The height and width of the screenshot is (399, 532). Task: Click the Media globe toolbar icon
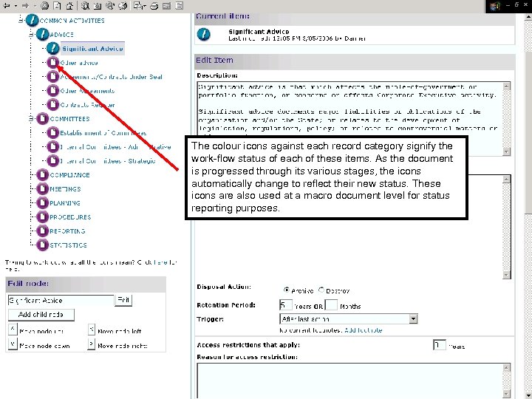click(x=110, y=5)
